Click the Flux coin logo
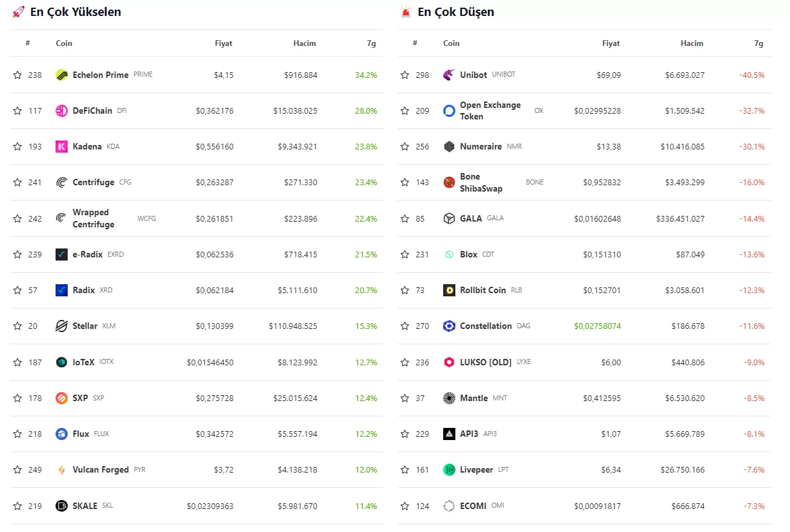 click(x=61, y=434)
